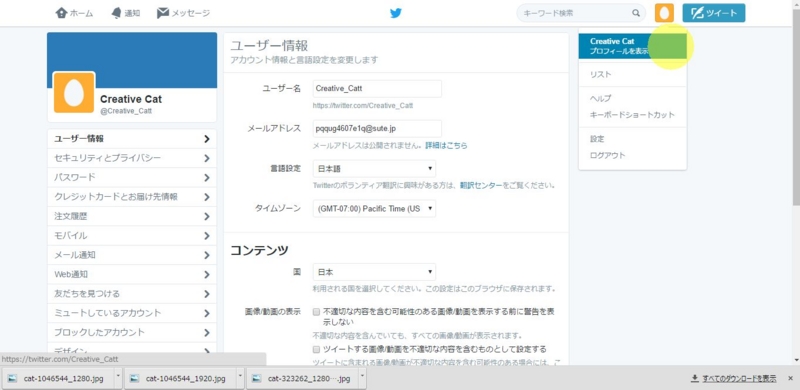
Task: Click the 翻訳センター link
Action: 481,185
